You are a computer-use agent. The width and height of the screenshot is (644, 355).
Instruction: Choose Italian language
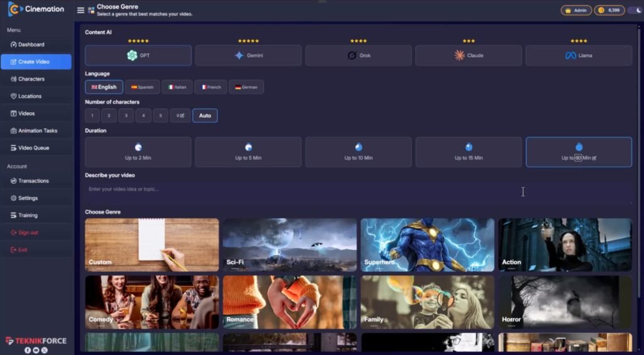pyautogui.click(x=177, y=87)
